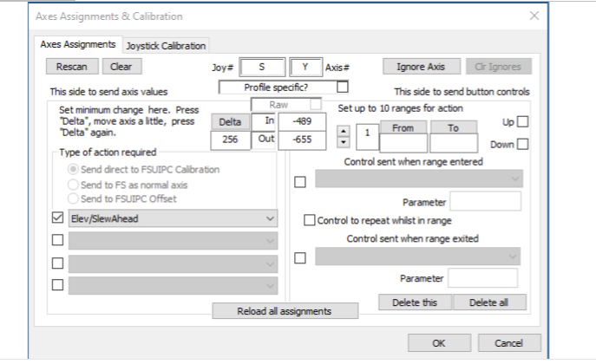The height and width of the screenshot is (364, 596).
Task: Tick the Down checkbox
Action: point(522,145)
